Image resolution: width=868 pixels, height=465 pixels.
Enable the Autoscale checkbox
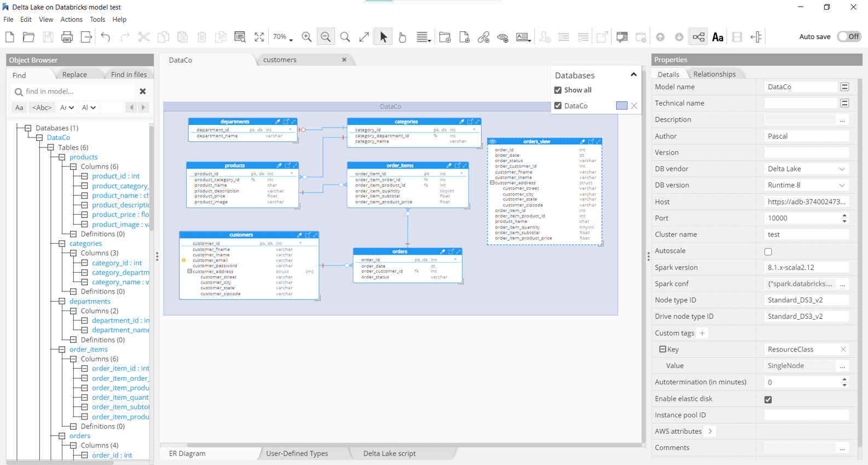pos(768,251)
